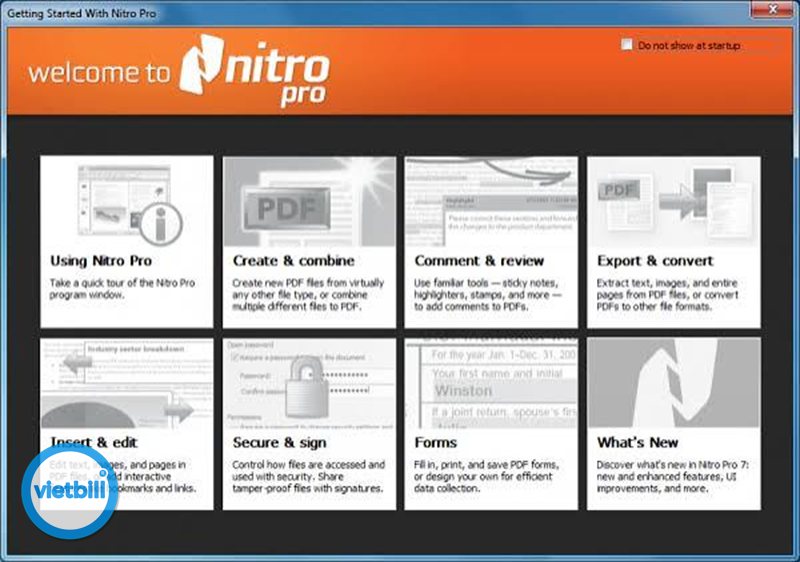Open the 'Forms' heading

435,442
